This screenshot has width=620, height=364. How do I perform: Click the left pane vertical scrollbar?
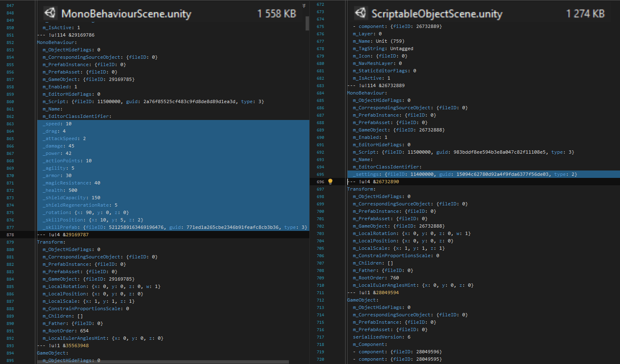point(307,23)
